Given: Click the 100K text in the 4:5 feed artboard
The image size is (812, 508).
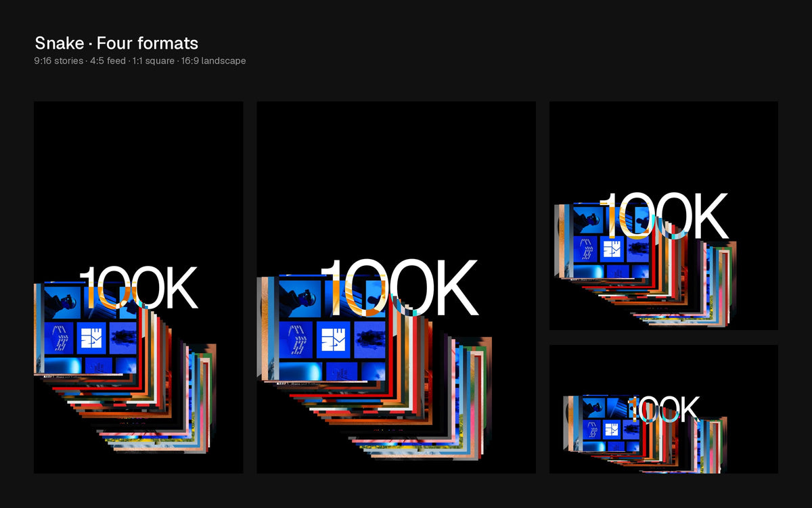Looking at the screenshot, I should [x=399, y=288].
